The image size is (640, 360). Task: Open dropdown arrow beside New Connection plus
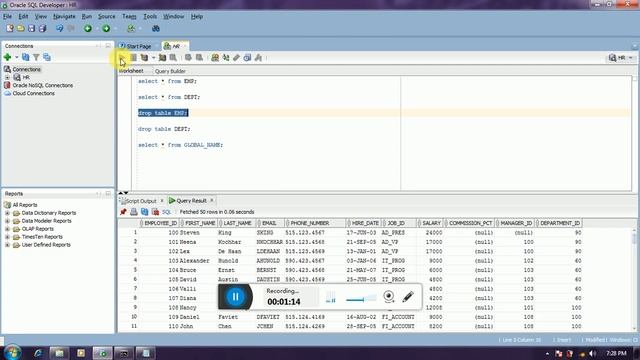(17, 57)
